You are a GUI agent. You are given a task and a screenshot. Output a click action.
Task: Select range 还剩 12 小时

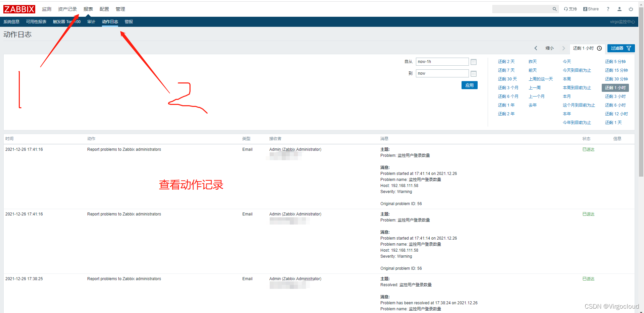click(616, 114)
